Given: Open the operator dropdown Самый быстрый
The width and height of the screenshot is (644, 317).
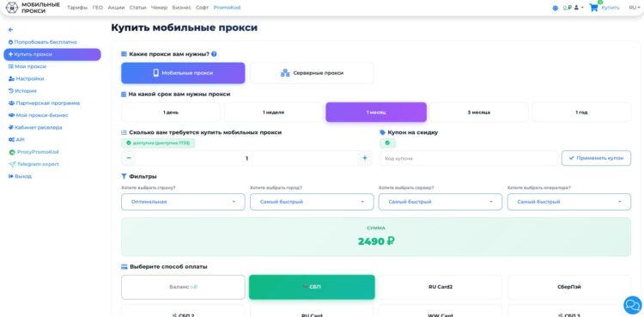Looking at the screenshot, I should [569, 202].
